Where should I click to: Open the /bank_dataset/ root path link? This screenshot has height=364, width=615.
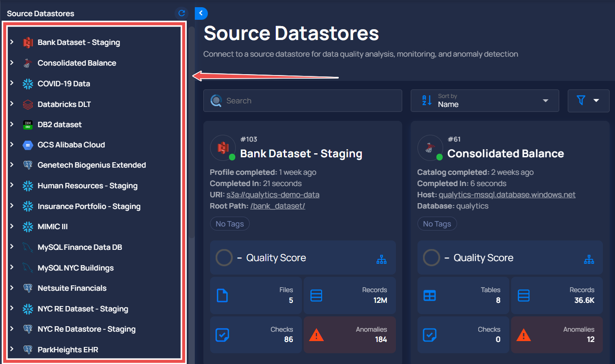point(278,206)
